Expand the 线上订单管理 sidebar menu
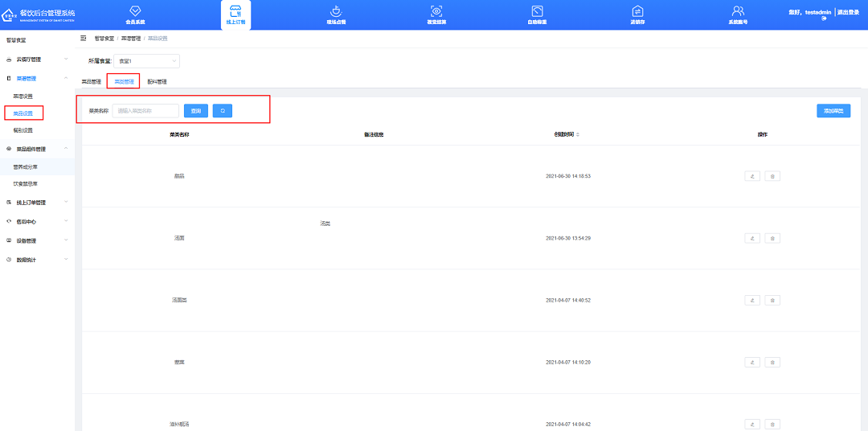This screenshot has width=868, height=431. point(36,202)
